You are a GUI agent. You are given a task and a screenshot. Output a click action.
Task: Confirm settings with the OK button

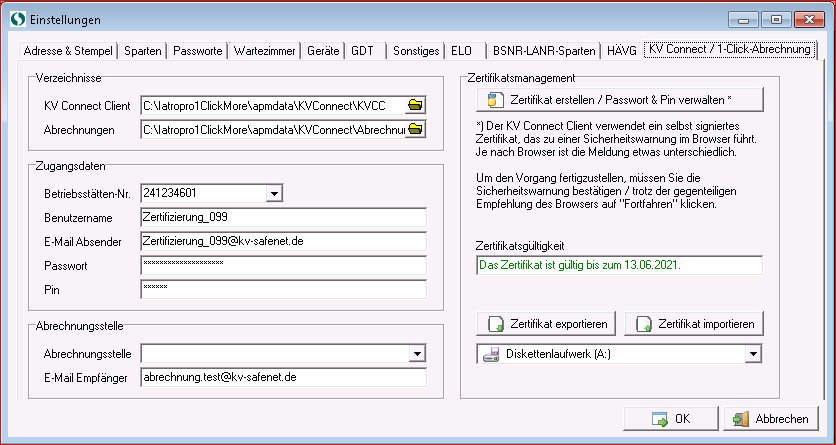670,419
